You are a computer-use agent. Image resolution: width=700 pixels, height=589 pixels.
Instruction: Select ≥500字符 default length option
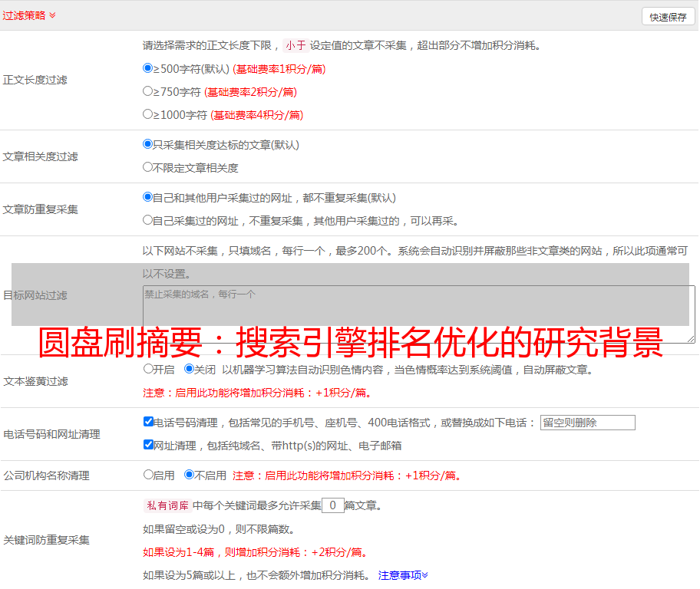[x=148, y=67]
